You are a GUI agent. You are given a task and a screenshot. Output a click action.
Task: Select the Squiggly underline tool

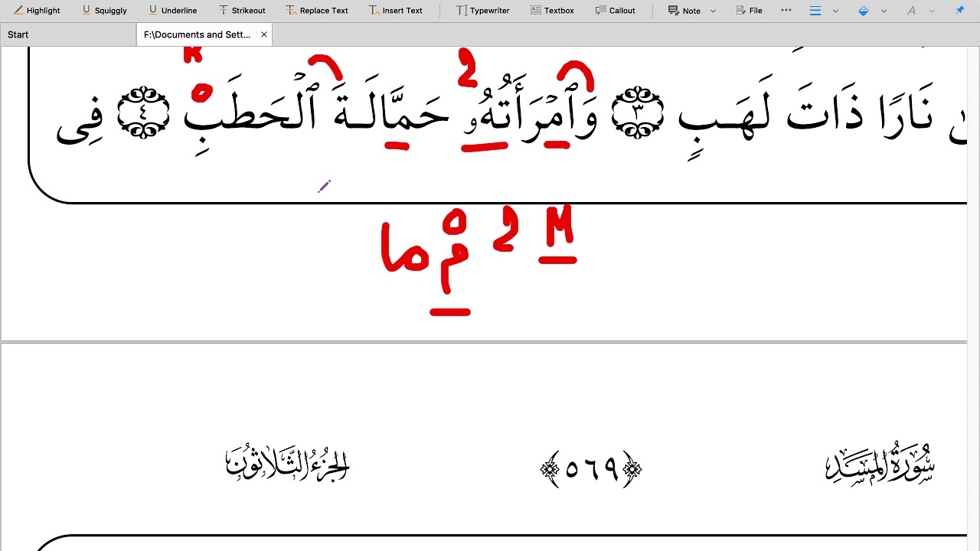click(x=104, y=11)
